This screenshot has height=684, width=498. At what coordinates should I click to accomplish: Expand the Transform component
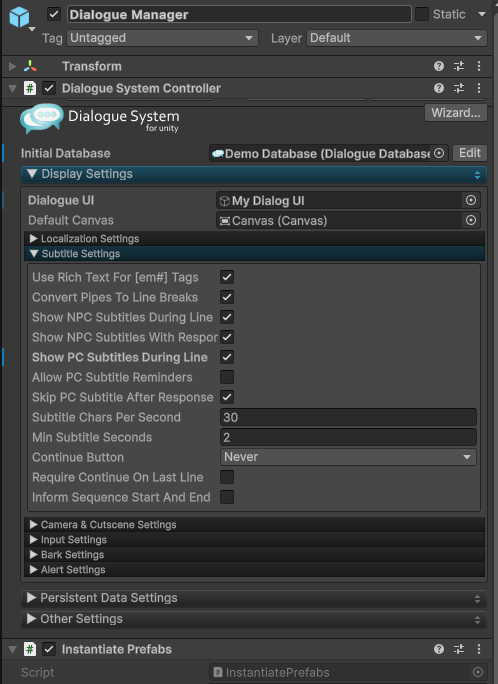coord(13,66)
